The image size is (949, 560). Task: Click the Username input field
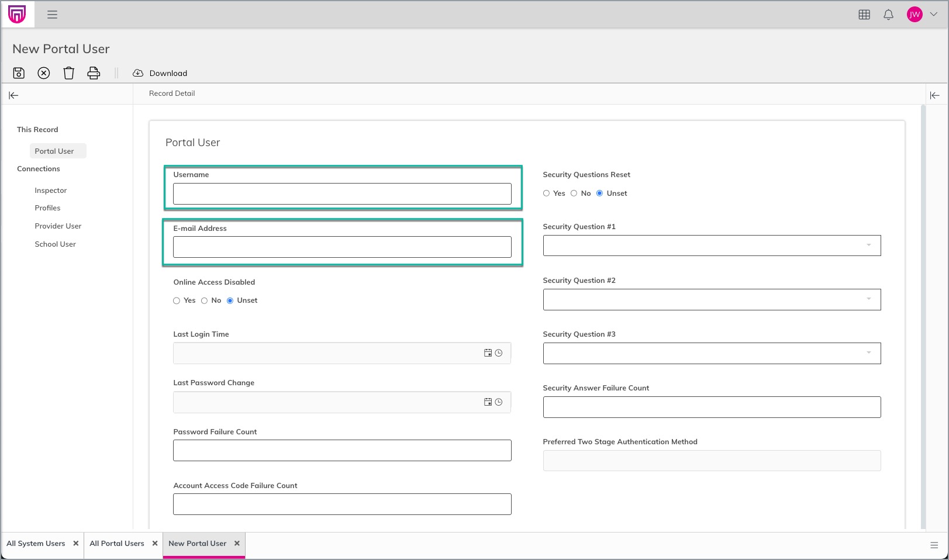coord(342,194)
